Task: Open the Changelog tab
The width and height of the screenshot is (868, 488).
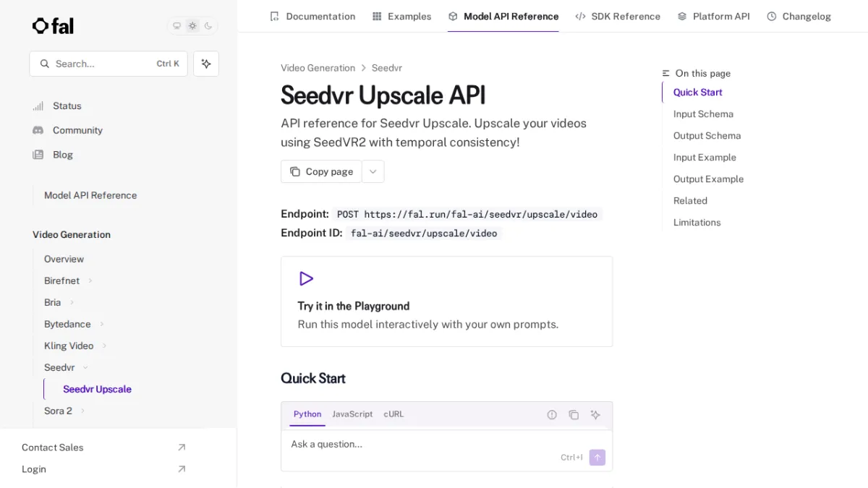Action: [799, 16]
